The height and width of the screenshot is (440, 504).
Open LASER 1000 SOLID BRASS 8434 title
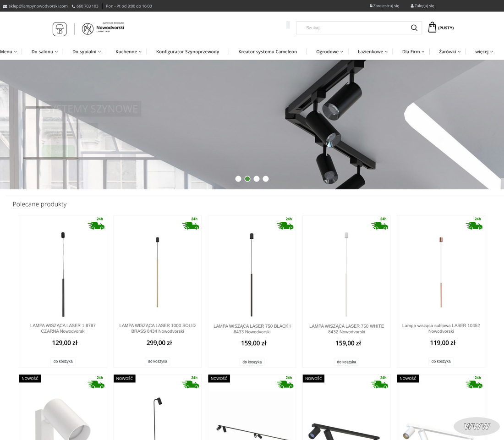158,328
